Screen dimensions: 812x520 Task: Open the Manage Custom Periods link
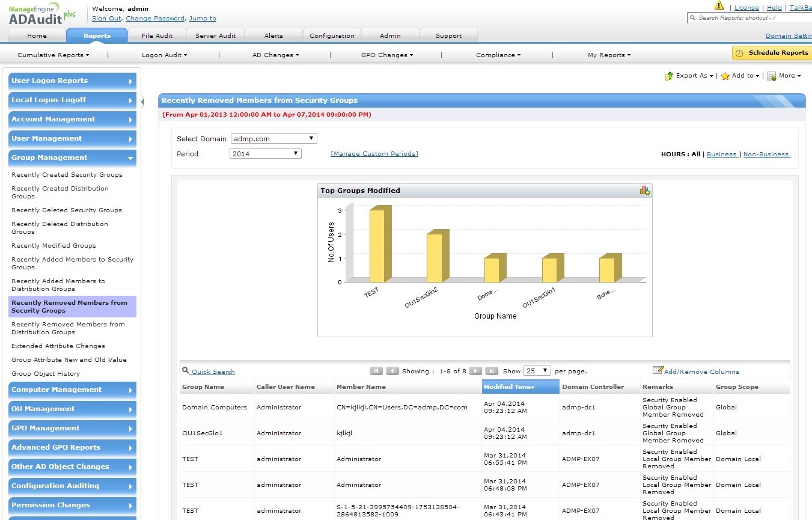374,154
